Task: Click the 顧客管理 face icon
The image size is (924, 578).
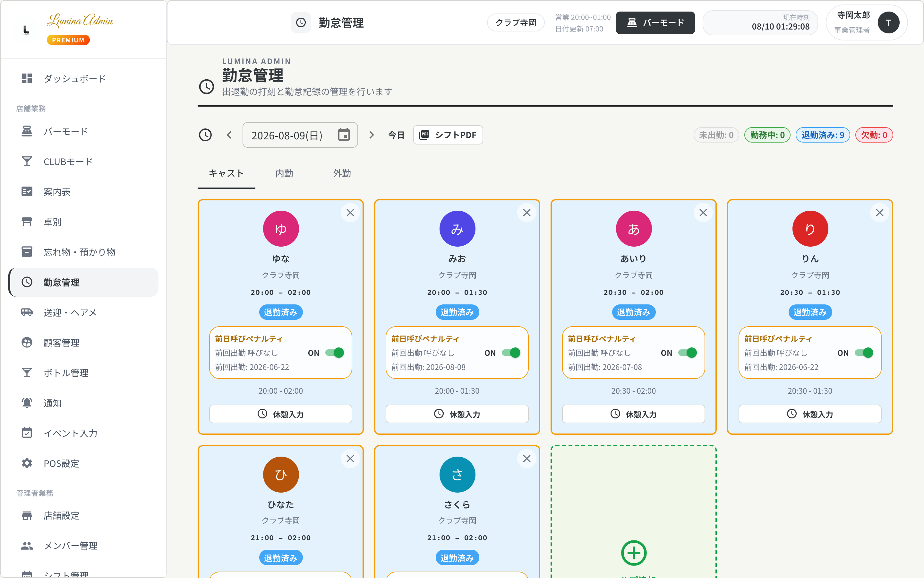Action: [x=27, y=343]
